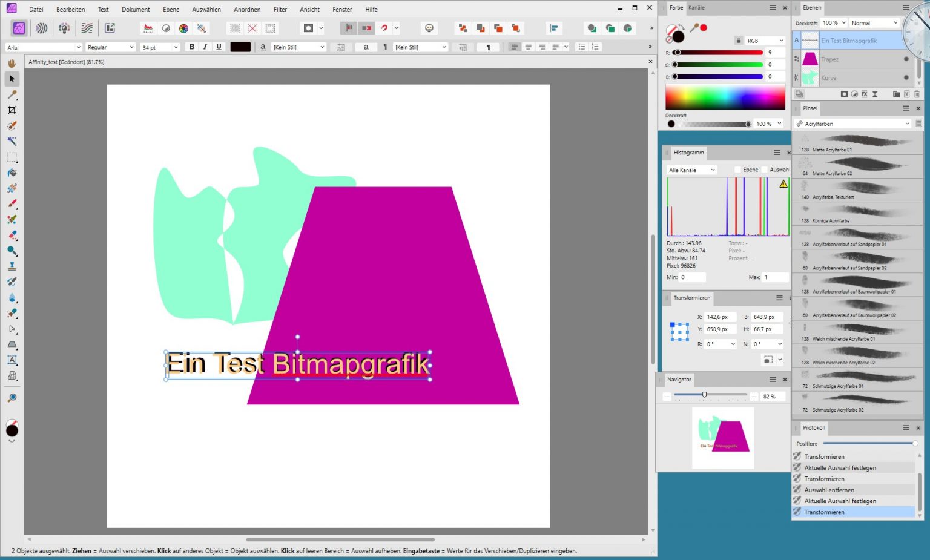This screenshot has height=560, width=930.
Task: Open the Filter menu
Action: tap(280, 10)
